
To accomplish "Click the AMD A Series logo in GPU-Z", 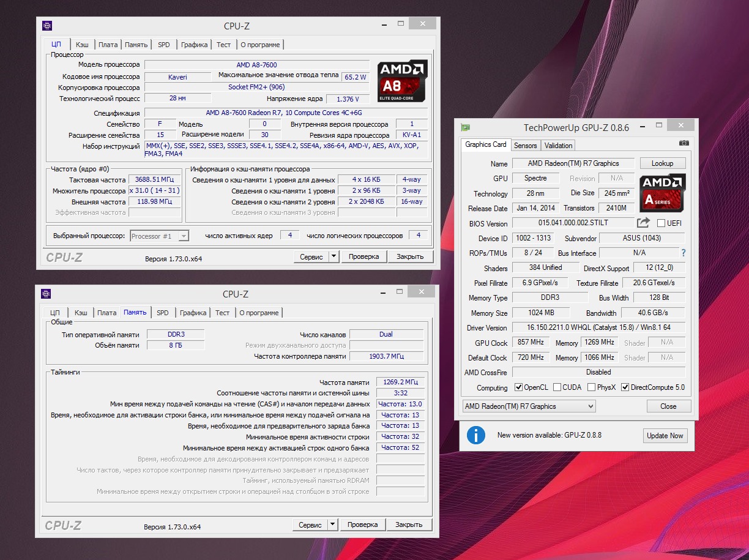I will point(663,193).
